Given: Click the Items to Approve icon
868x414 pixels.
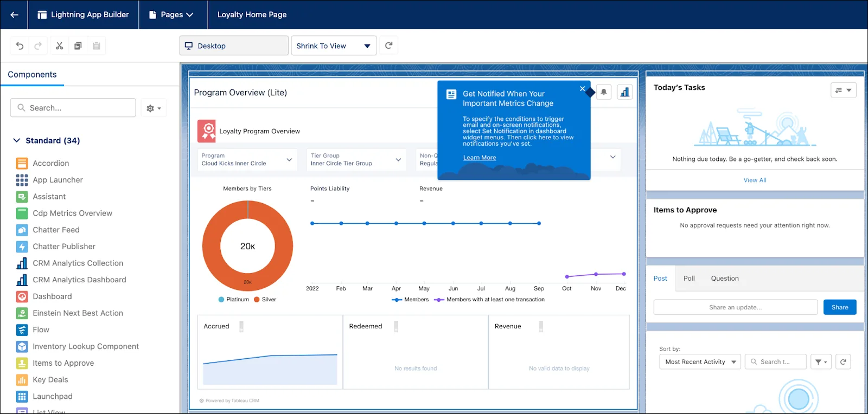Looking at the screenshot, I should pos(22,363).
